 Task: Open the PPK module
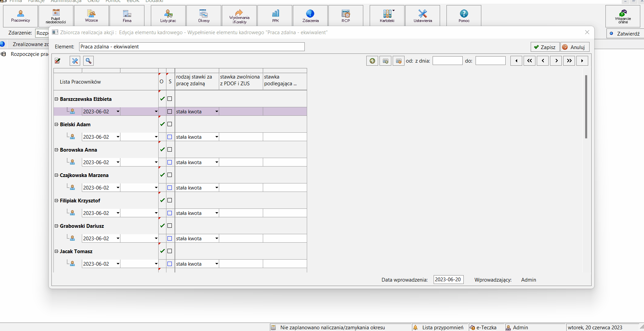pos(275,16)
